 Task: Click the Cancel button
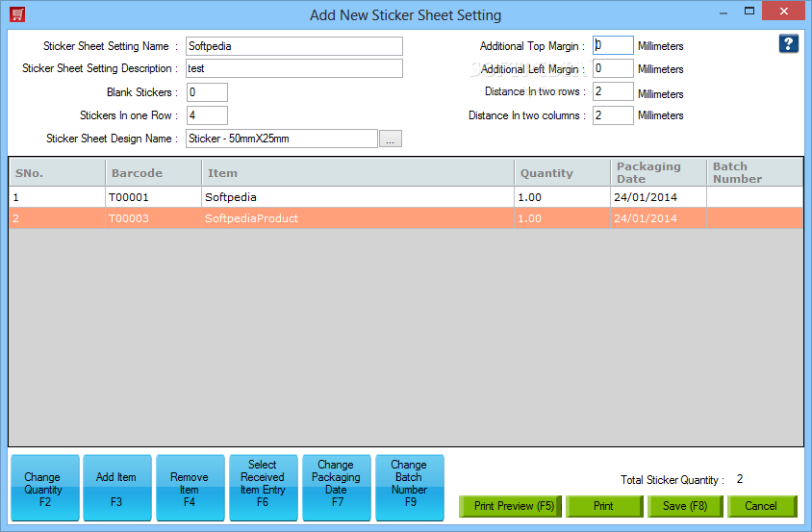tap(762, 506)
